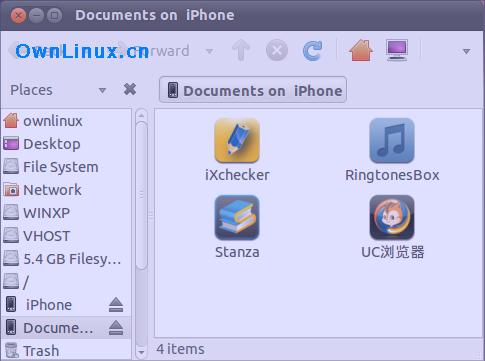
Task: Close the Documents on iPhone window
Action: [18, 15]
